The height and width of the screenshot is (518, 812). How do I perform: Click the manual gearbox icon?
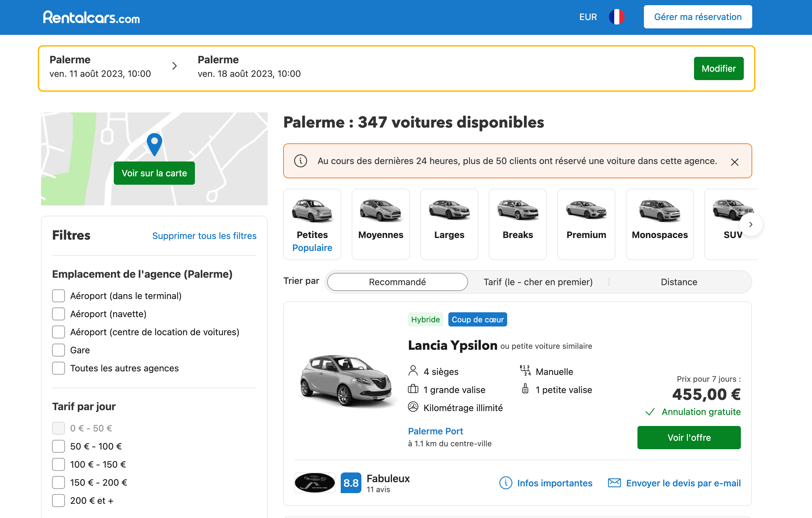click(525, 370)
